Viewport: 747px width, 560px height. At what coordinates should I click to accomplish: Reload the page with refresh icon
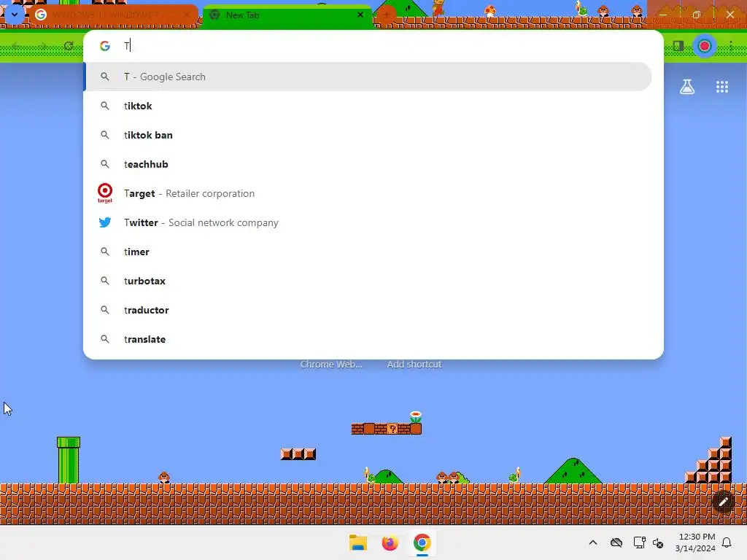click(69, 46)
